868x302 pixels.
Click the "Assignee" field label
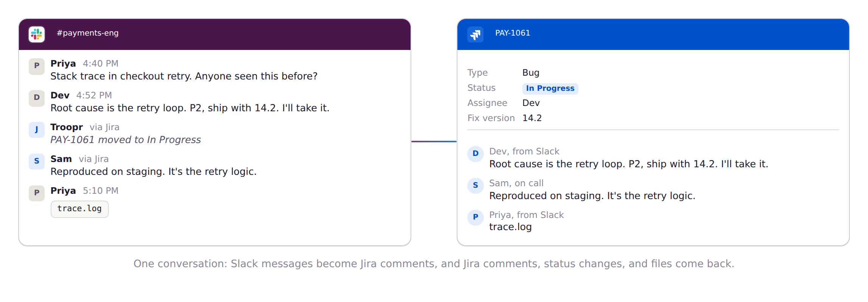tap(487, 103)
